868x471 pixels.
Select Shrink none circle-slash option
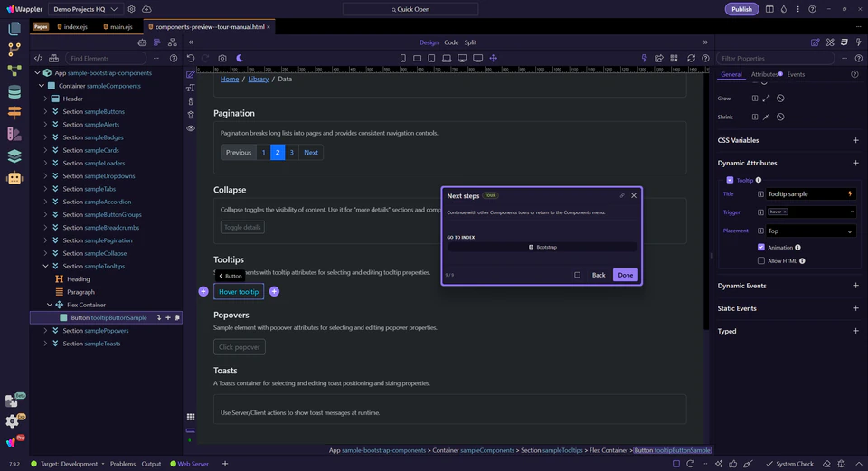pyautogui.click(x=780, y=117)
